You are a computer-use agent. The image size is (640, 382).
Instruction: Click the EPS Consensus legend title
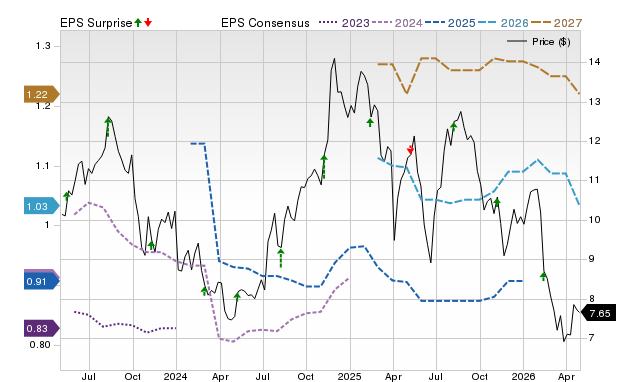[265, 23]
